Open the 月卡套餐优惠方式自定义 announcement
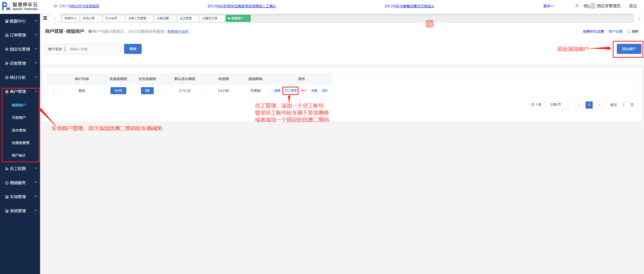 point(410,6)
